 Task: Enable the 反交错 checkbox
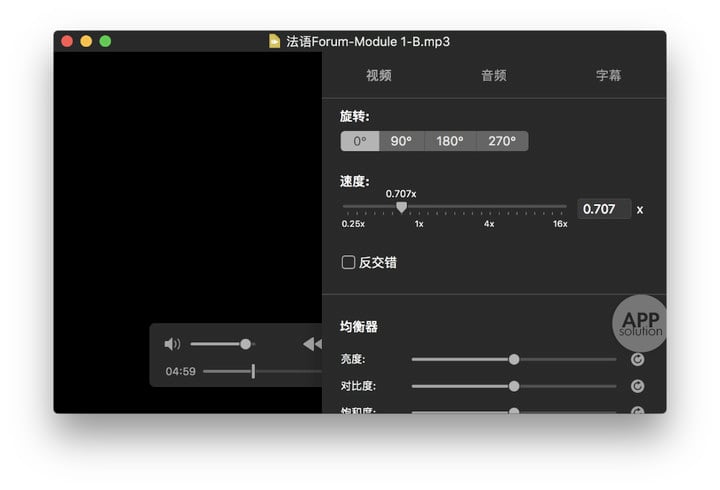pyautogui.click(x=349, y=262)
